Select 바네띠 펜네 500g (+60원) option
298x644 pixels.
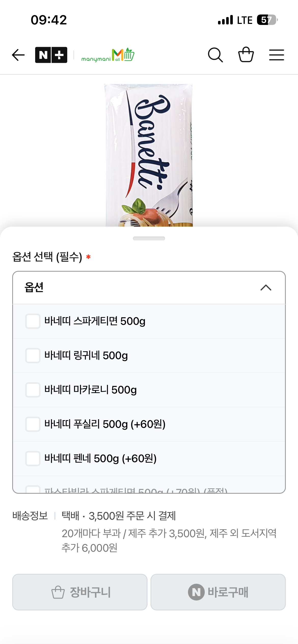[149, 459]
